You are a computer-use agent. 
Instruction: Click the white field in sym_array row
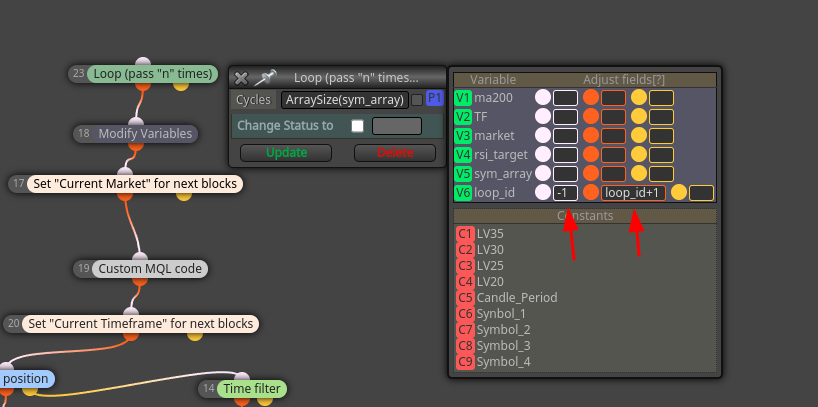coord(566,174)
